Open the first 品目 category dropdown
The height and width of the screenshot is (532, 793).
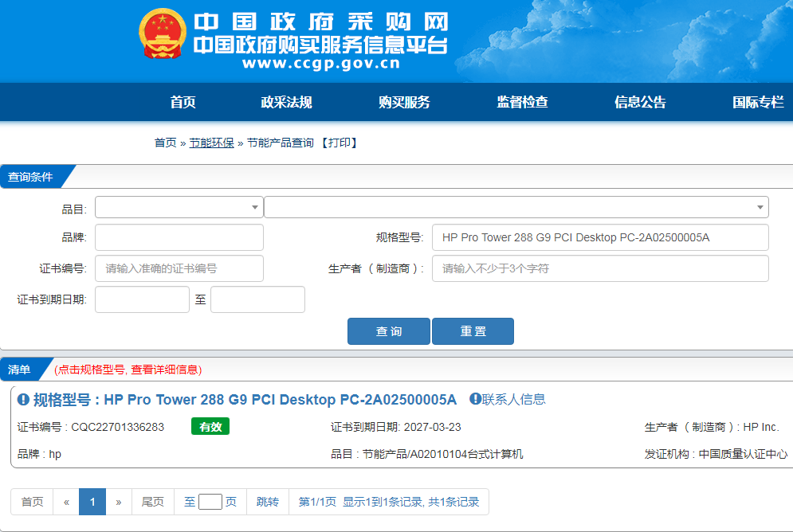(x=179, y=207)
